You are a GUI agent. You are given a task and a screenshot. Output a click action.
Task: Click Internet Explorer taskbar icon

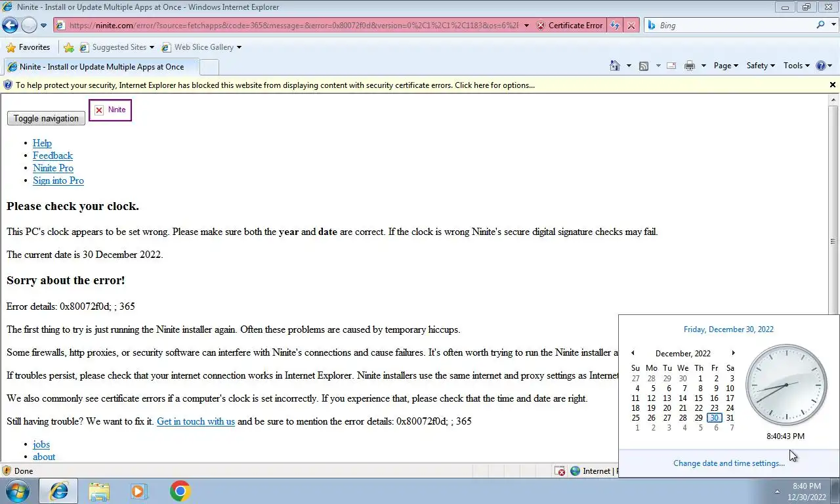[x=59, y=491]
